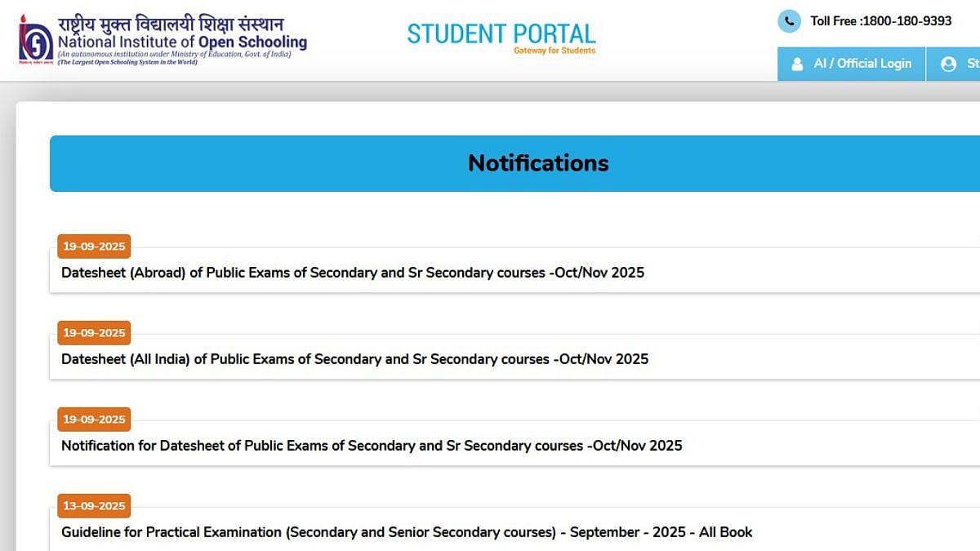The width and height of the screenshot is (980, 551).
Task: Click the 13-09-2025 date badge
Action: click(94, 506)
